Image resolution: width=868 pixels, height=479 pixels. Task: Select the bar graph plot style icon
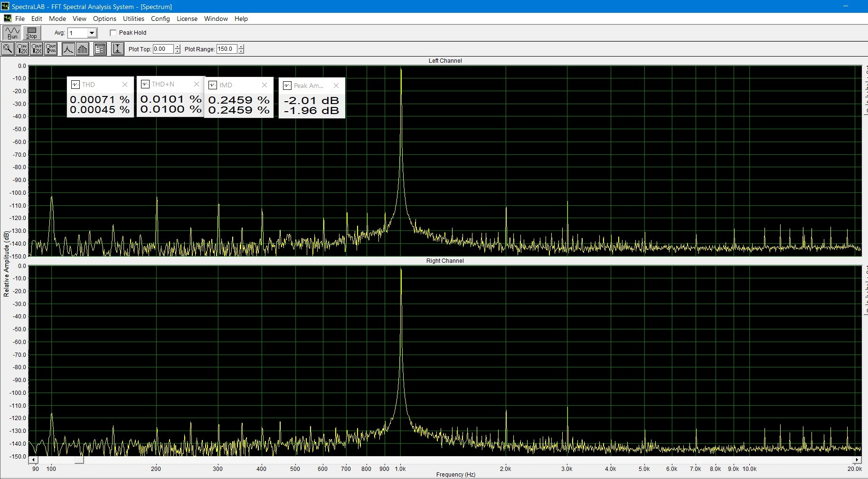coord(83,49)
